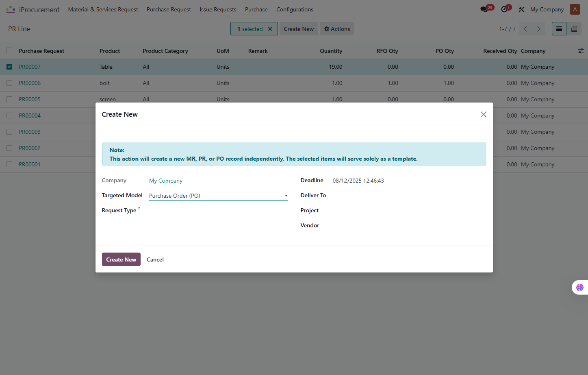This screenshot has width=588, height=375.
Task: Click the purple Create New button in dialog
Action: point(121,259)
